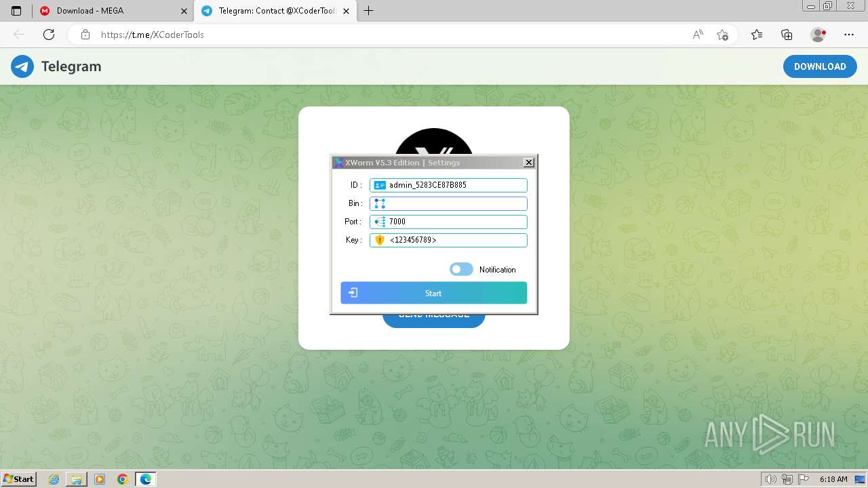The height and width of the screenshot is (488, 868).
Task: Click the ID card icon in ID field
Action: tap(380, 185)
